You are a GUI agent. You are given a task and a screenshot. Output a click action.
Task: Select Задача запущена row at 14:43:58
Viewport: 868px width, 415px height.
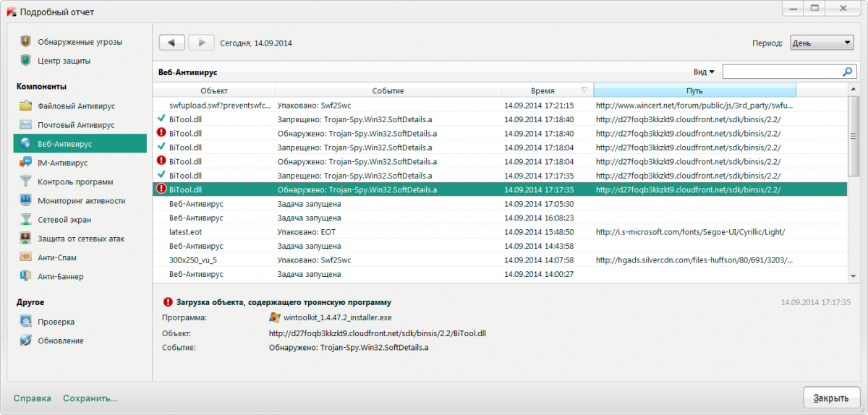coord(500,246)
